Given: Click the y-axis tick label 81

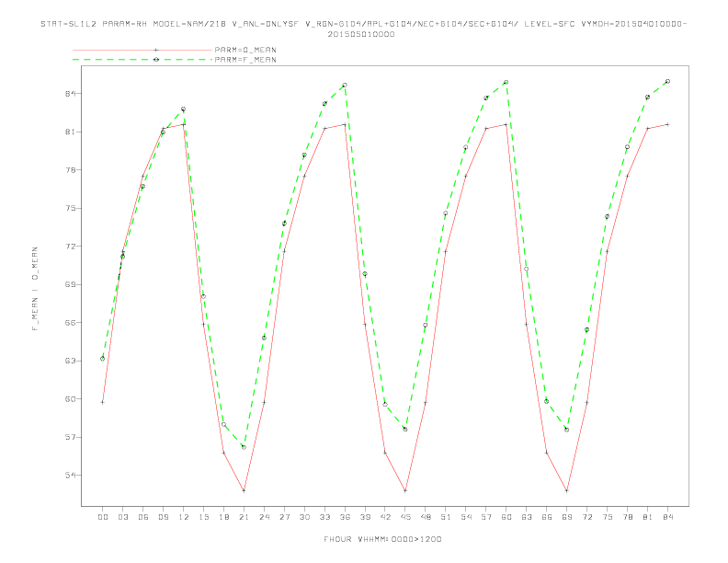Looking at the screenshot, I should [70, 132].
